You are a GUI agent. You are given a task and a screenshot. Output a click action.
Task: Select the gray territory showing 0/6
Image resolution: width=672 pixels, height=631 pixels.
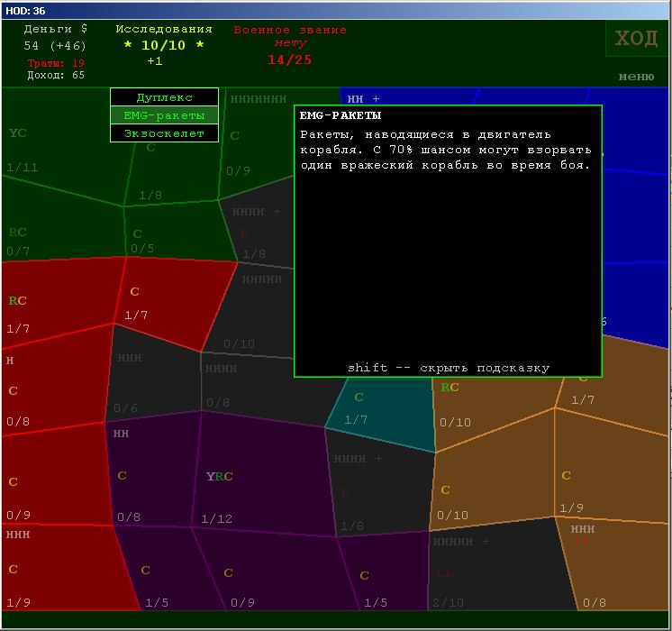pyautogui.click(x=152, y=378)
